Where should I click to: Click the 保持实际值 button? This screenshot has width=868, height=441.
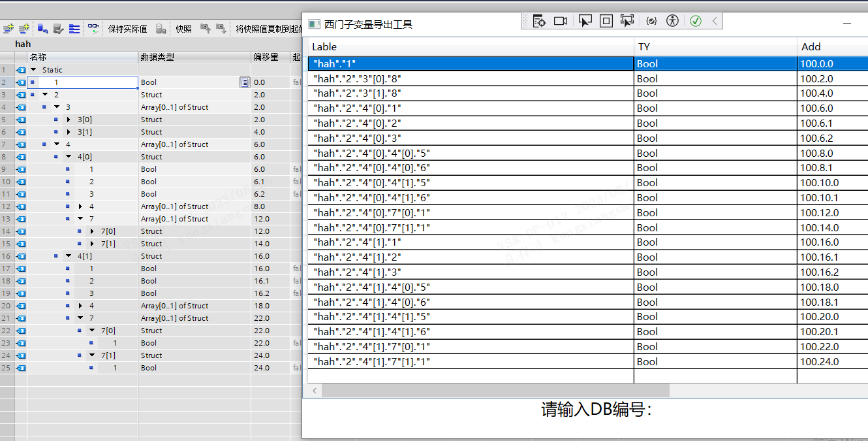click(x=127, y=29)
